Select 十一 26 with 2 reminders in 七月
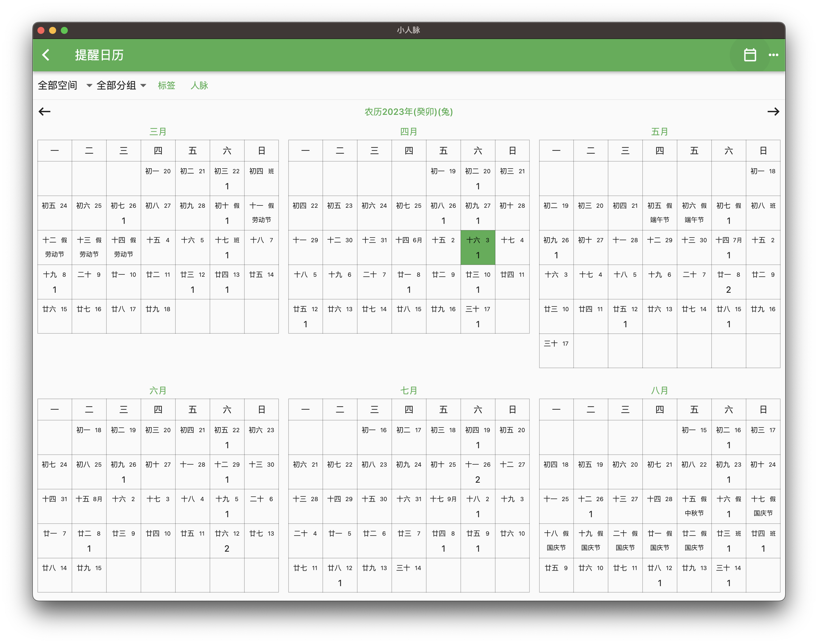Viewport: 818px width, 644px height. point(478,472)
